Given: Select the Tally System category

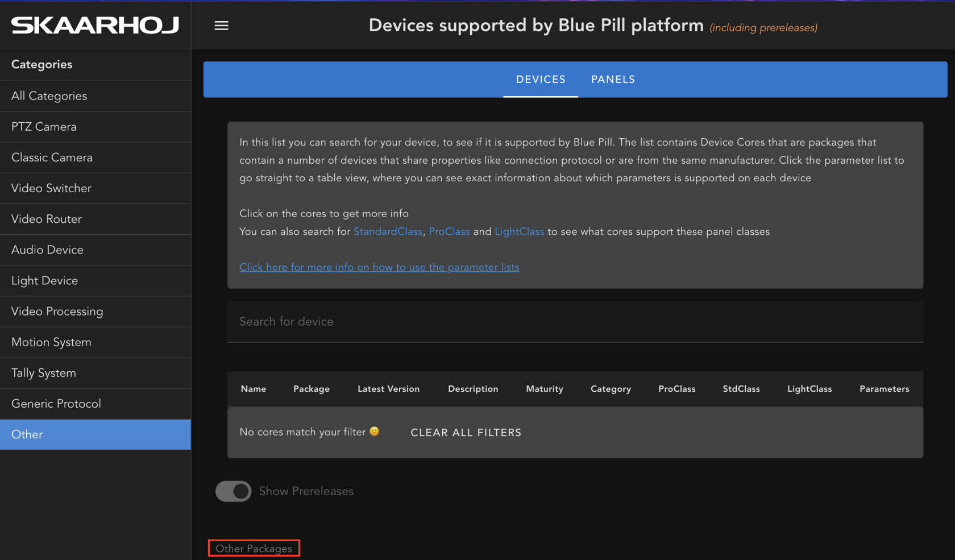Looking at the screenshot, I should [x=95, y=373].
